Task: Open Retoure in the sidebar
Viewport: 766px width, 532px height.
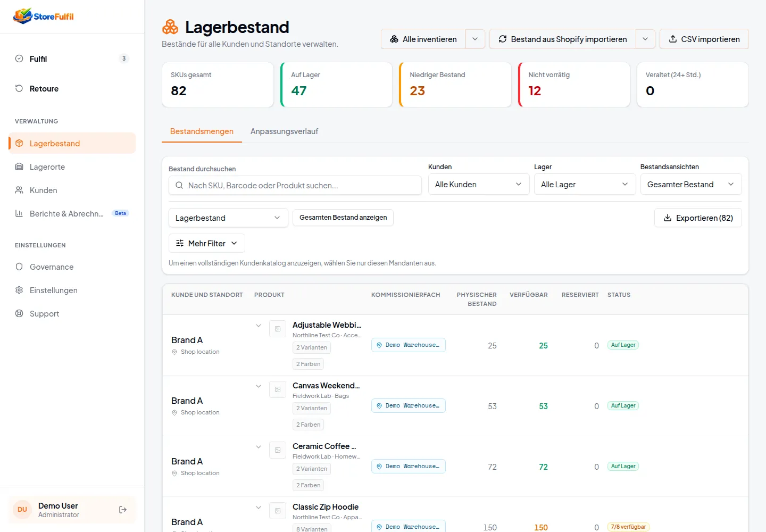Action: (x=72, y=88)
